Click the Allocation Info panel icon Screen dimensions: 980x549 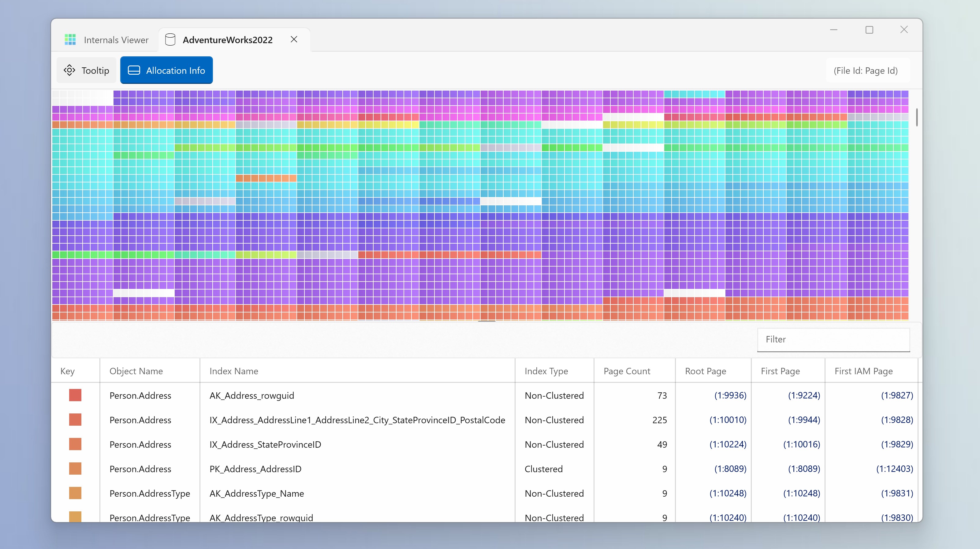point(134,70)
